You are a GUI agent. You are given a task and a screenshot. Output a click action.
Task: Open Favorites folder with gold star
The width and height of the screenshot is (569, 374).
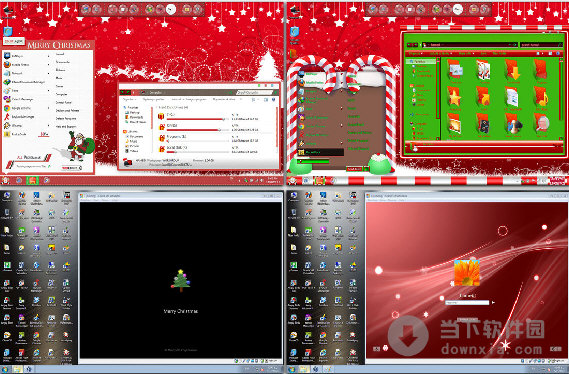[x=455, y=98]
